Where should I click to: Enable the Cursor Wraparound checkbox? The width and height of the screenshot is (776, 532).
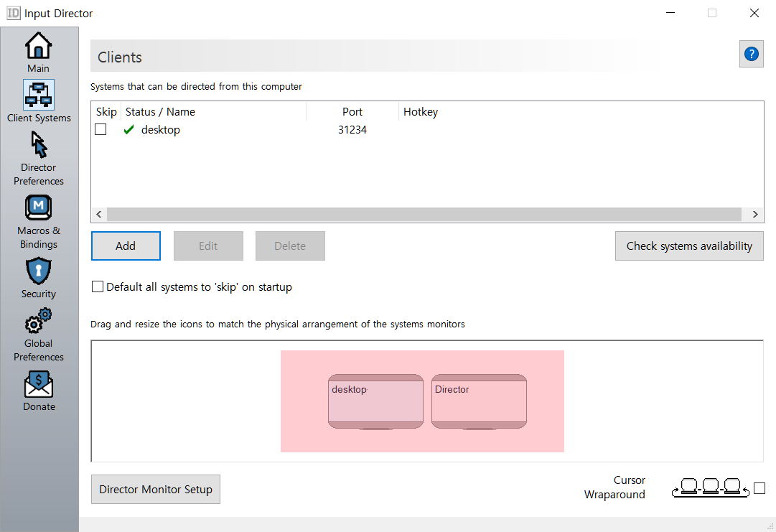click(759, 488)
